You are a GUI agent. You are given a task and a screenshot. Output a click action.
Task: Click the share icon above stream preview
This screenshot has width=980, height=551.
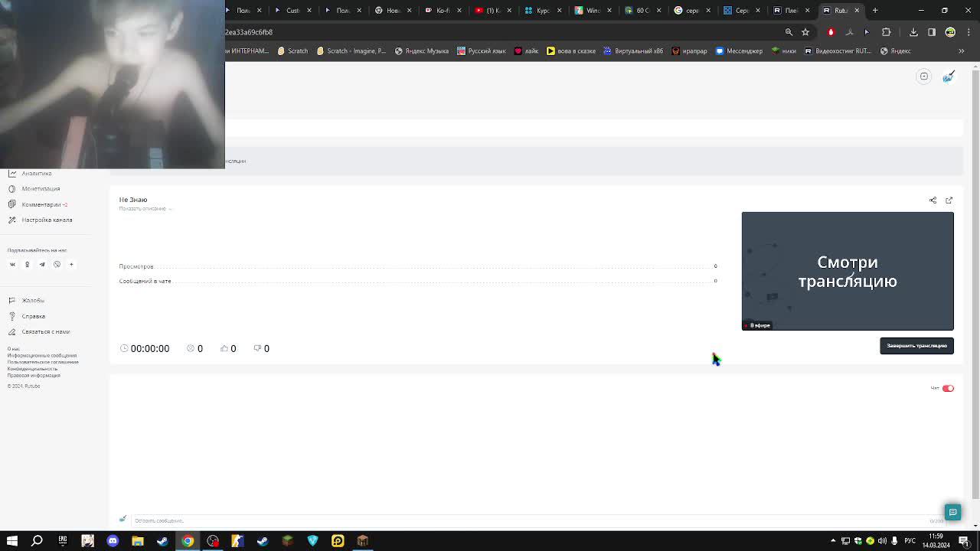point(933,201)
